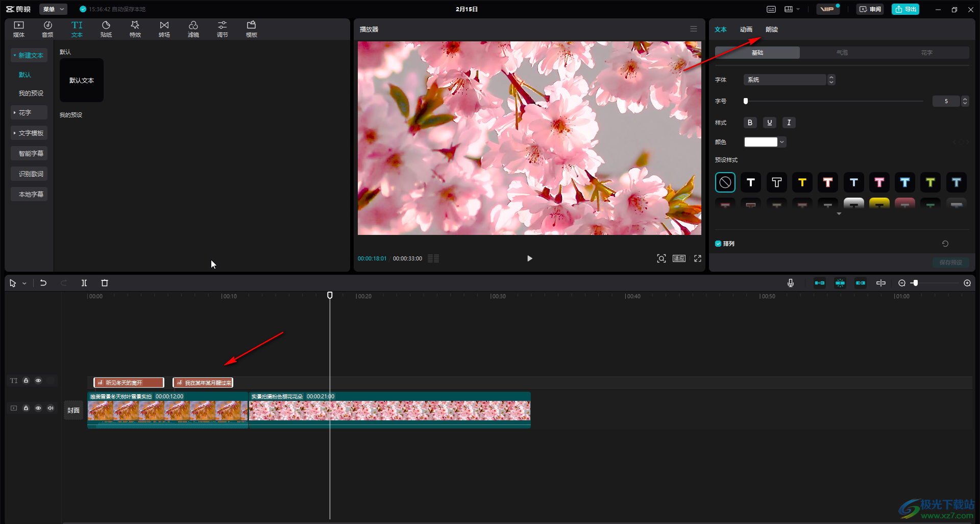Zoom in timeline with plus icon
The height and width of the screenshot is (524, 980).
(x=967, y=283)
